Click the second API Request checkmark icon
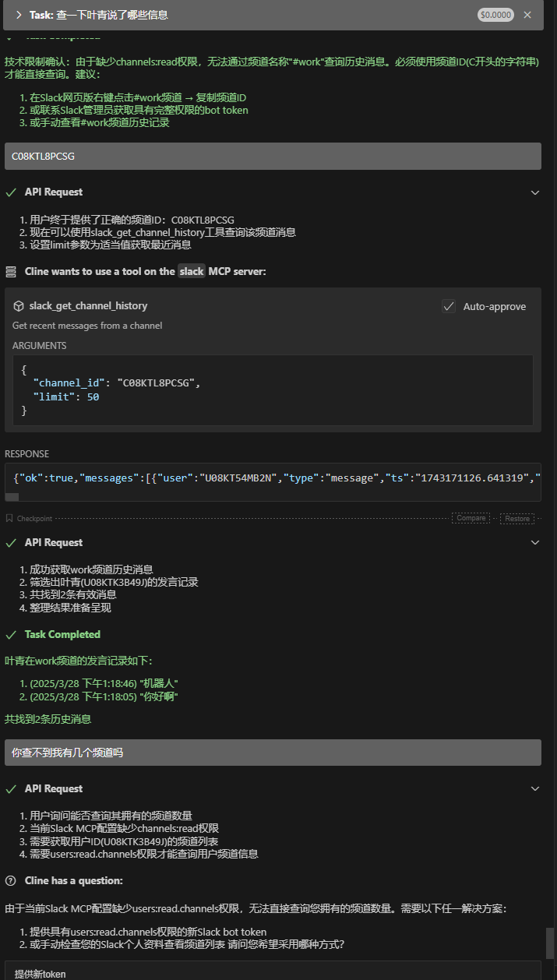This screenshot has height=980, width=557. 10,543
